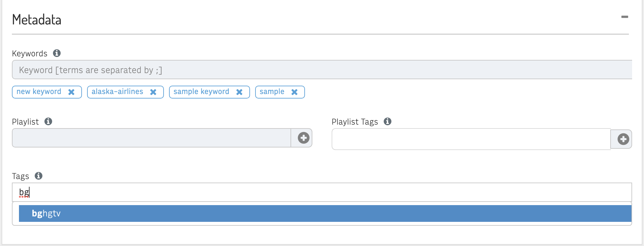Click the 'new keyword' chip label
Viewport: 644px width, 246px height.
[39, 92]
